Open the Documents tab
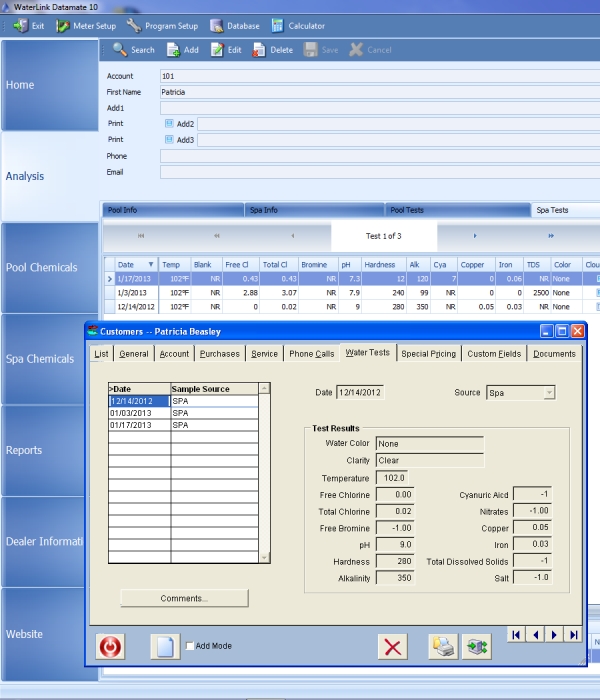The width and height of the screenshot is (600, 700). click(x=554, y=354)
